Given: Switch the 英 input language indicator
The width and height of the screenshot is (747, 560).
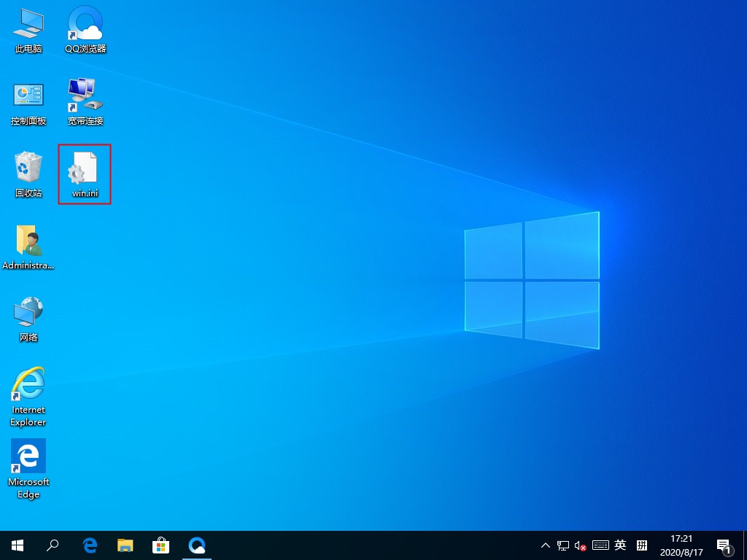Looking at the screenshot, I should (619, 545).
